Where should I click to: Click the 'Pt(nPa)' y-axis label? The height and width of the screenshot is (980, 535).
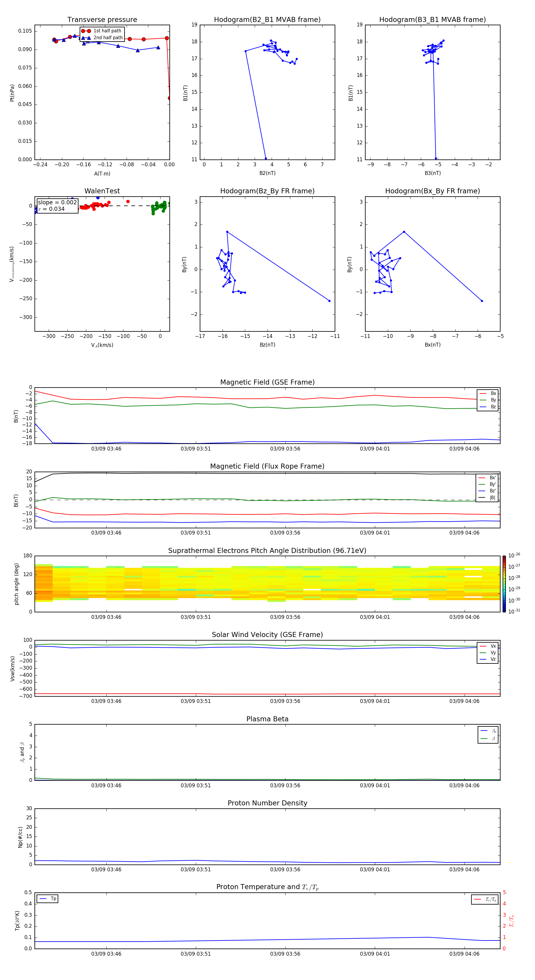[12, 93]
